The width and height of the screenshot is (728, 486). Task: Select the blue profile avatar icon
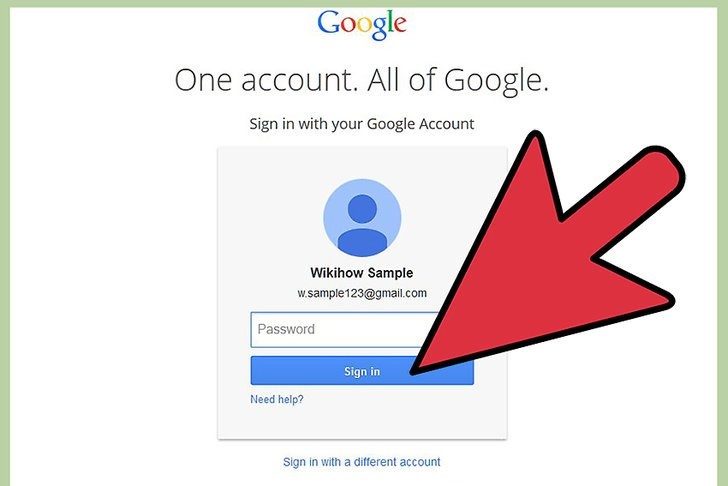coord(362,218)
